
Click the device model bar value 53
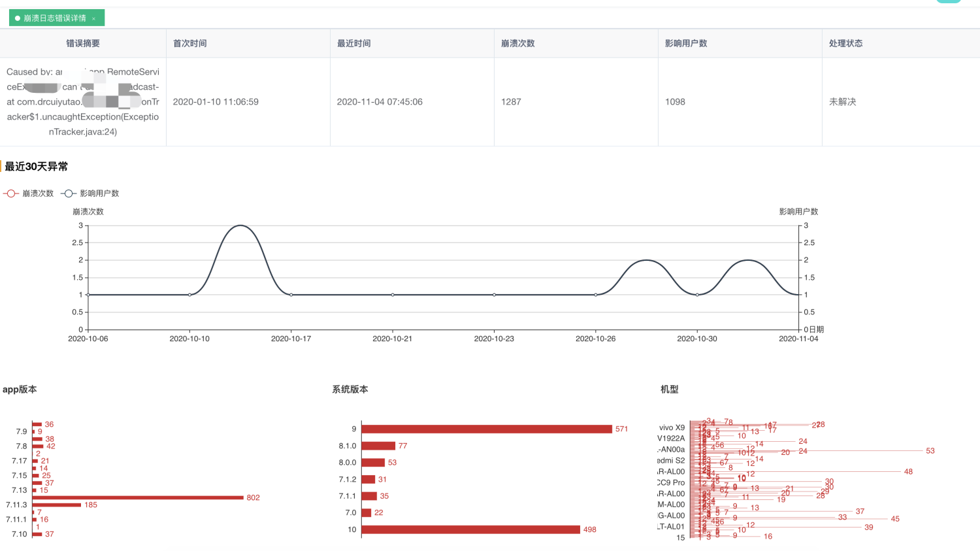(x=930, y=451)
